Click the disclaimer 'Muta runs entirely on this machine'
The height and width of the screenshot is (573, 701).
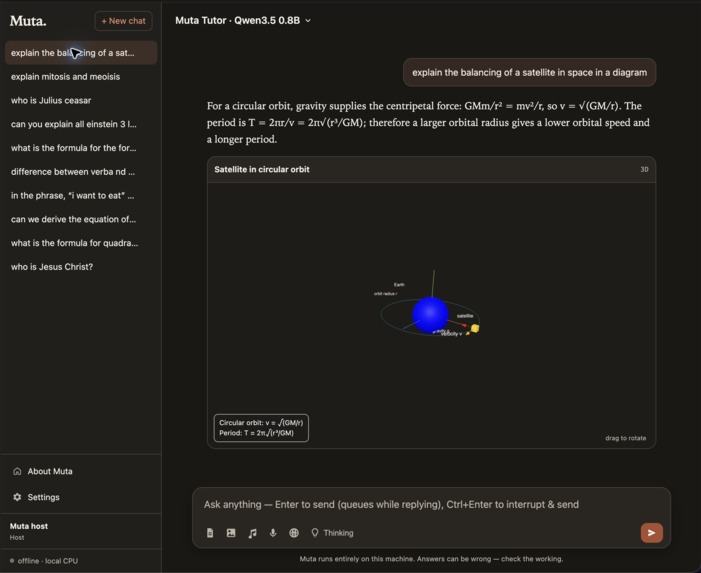tap(431, 559)
